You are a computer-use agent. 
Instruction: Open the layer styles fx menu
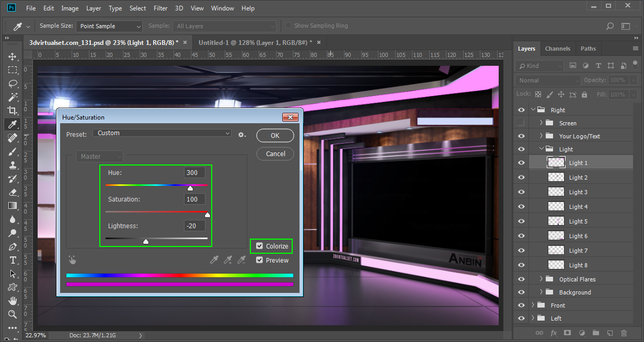[554, 333]
